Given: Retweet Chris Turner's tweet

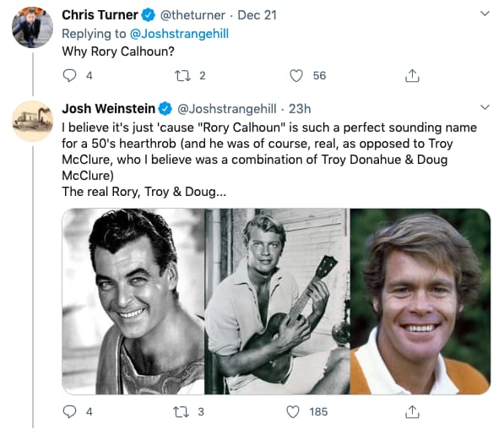Looking at the screenshot, I should 182,76.
